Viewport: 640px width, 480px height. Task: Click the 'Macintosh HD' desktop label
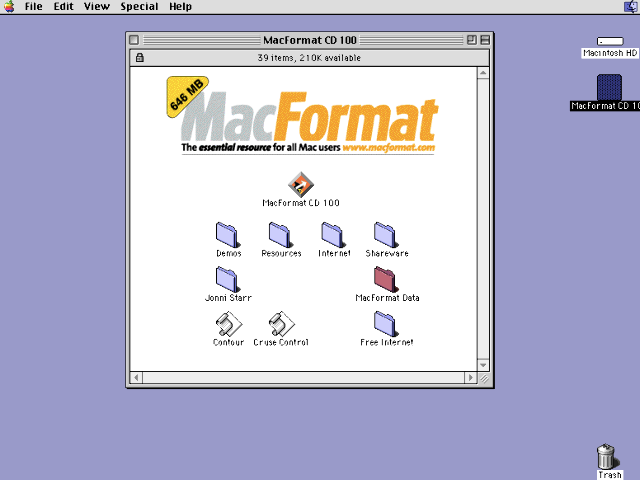(610, 53)
